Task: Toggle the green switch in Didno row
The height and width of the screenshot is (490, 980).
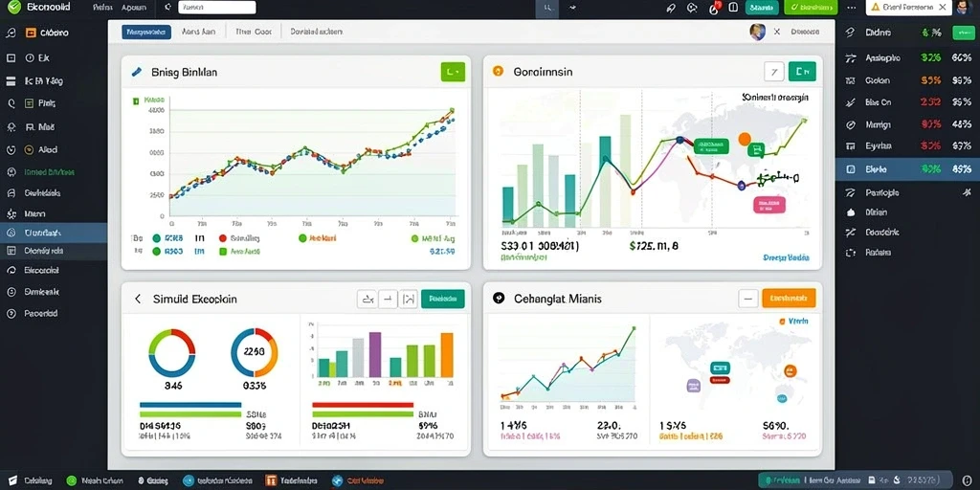Action: [x=963, y=33]
